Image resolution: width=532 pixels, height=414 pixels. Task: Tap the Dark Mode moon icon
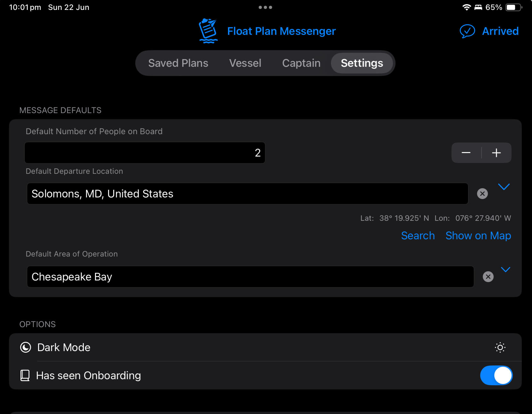coord(26,347)
